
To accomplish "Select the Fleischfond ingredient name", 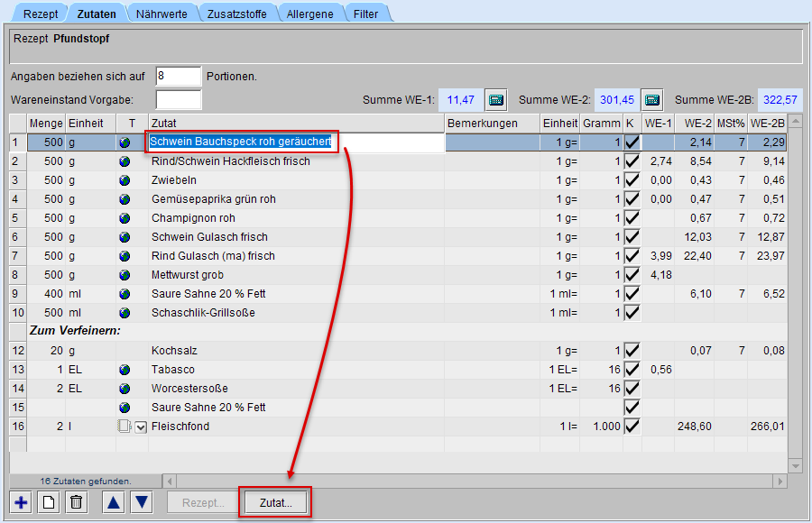I will [x=180, y=427].
